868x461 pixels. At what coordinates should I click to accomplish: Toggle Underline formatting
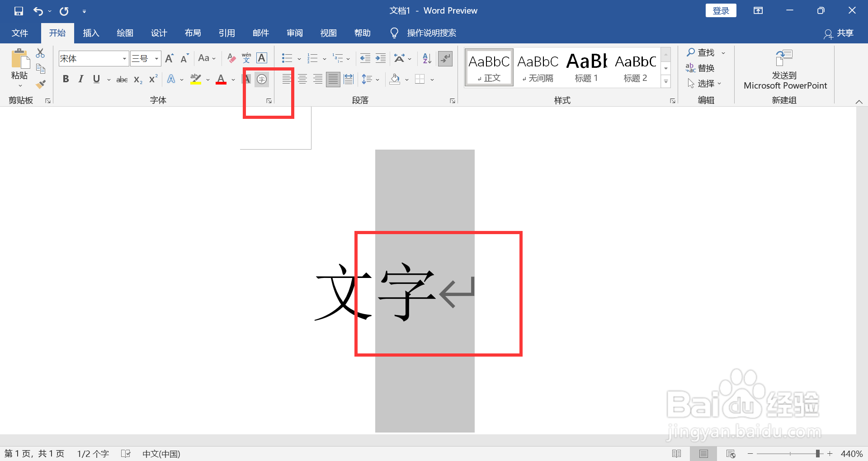[x=96, y=79]
